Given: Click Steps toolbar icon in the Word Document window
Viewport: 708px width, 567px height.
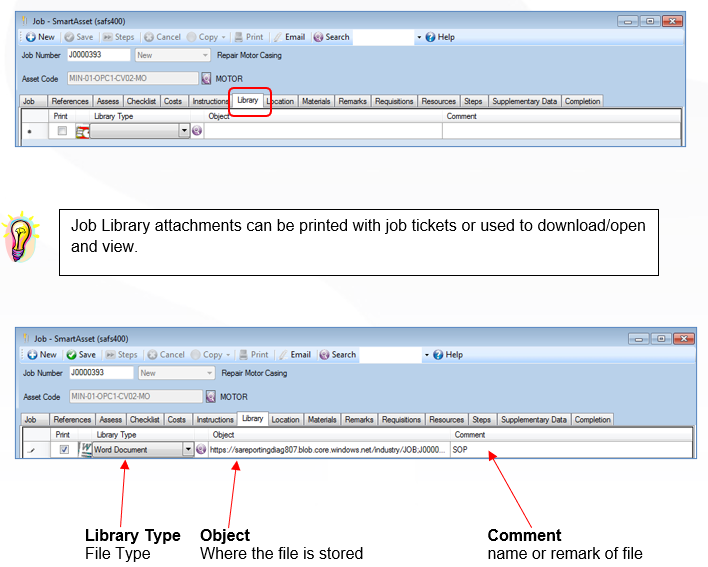Looking at the screenshot, I should (x=110, y=355).
